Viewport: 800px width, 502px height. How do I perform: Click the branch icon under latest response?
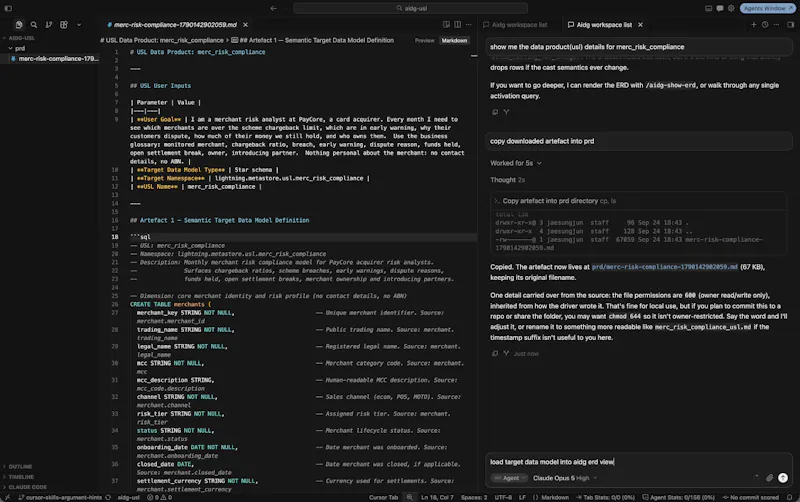tap(506, 353)
